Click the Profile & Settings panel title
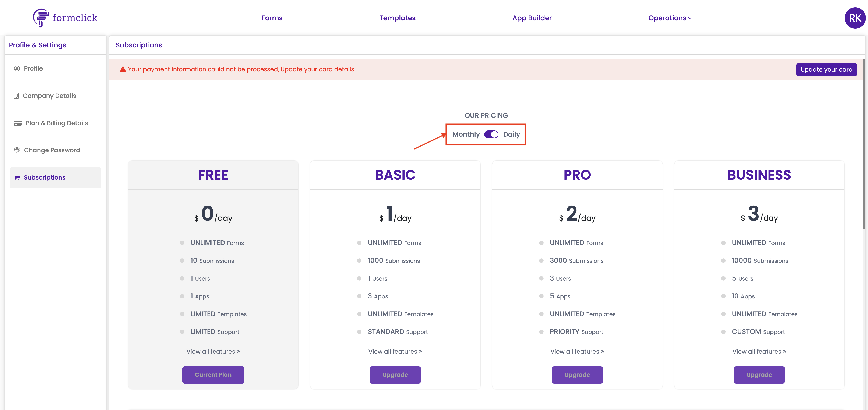 37,45
